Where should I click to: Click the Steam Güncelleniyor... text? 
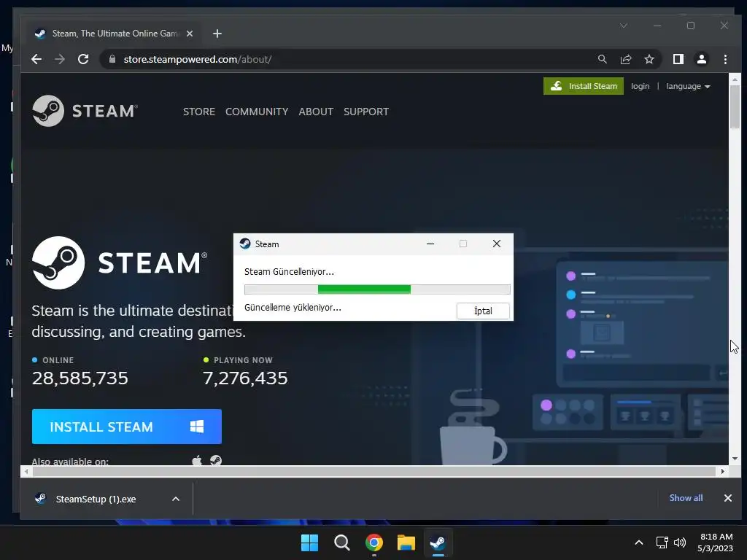tap(289, 272)
